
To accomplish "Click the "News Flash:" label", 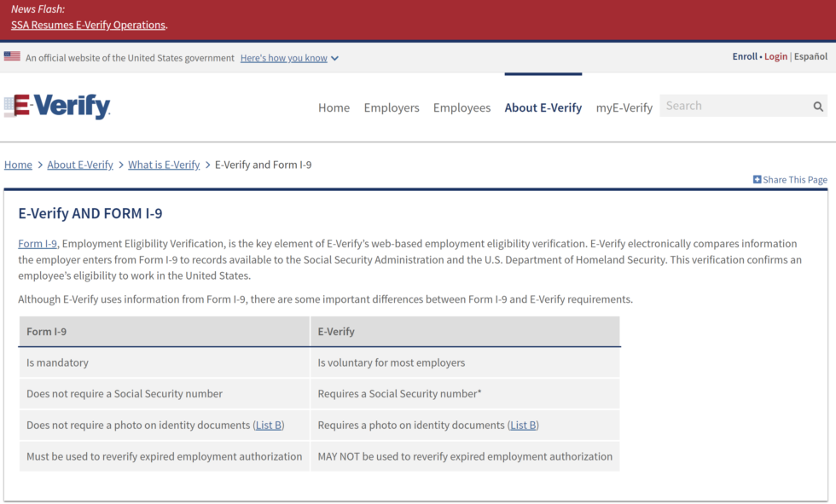I will pyautogui.click(x=38, y=9).
